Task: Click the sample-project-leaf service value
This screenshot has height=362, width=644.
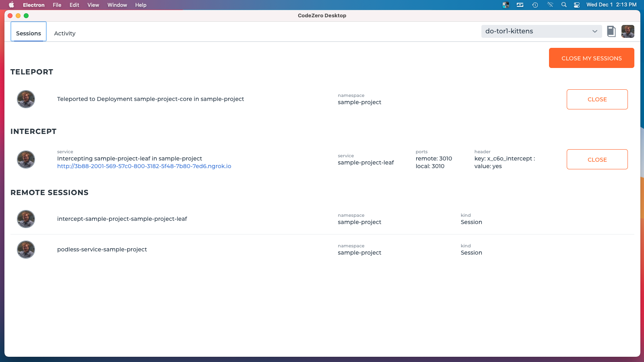Action: (366, 162)
